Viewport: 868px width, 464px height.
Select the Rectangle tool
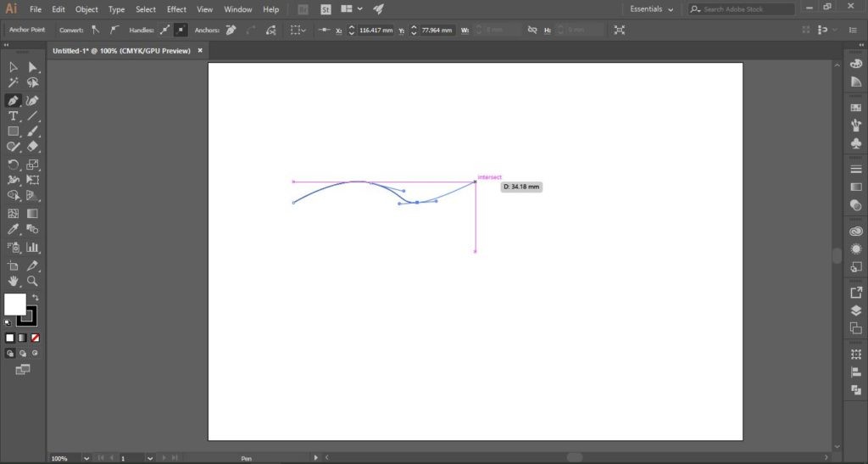click(x=14, y=131)
